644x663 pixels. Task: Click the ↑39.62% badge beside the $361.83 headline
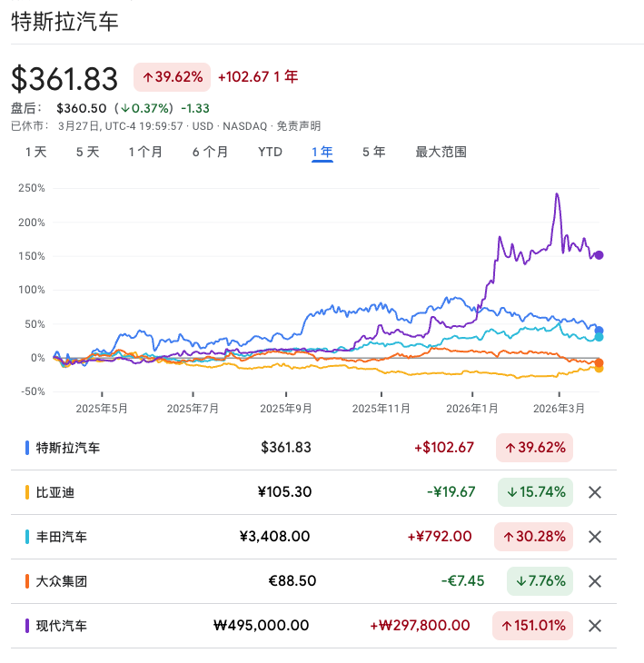coord(172,77)
